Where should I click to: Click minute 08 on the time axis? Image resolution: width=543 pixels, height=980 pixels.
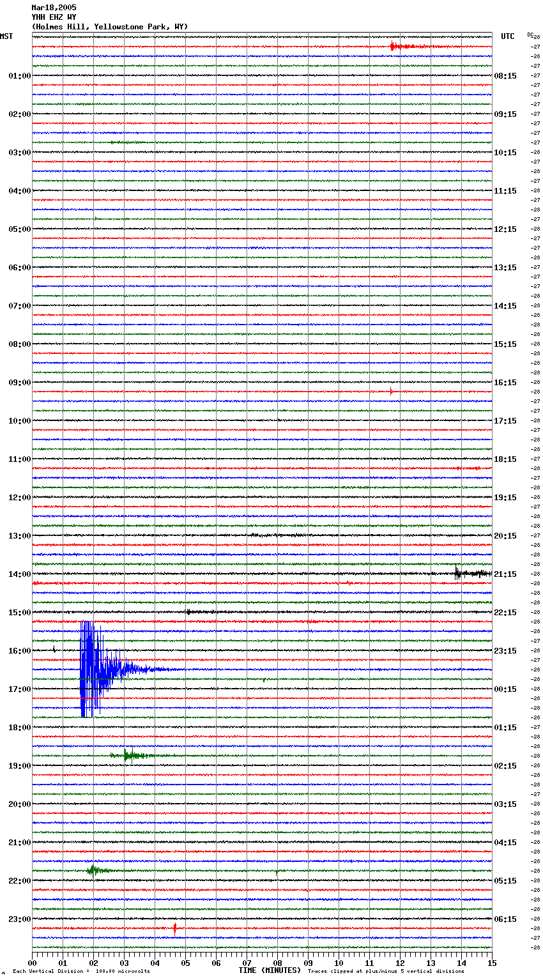[277, 963]
